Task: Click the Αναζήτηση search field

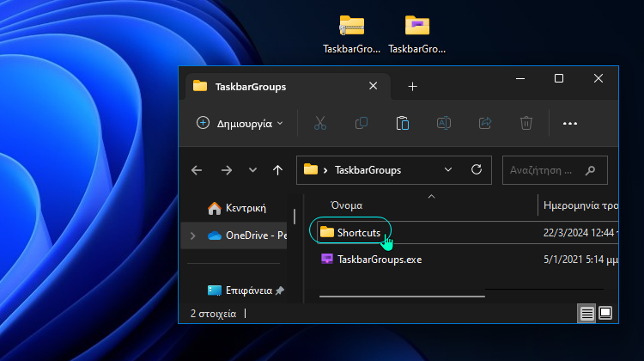Action: pyautogui.click(x=555, y=170)
